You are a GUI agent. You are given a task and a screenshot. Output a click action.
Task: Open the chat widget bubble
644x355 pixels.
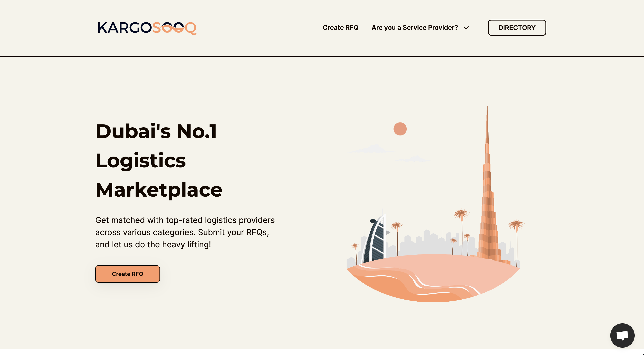622,335
